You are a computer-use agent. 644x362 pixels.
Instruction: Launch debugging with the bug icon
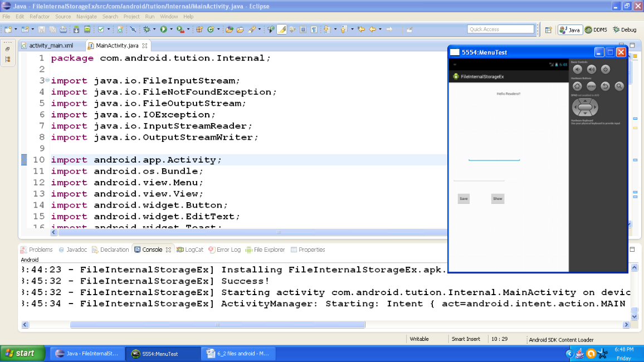point(147,28)
